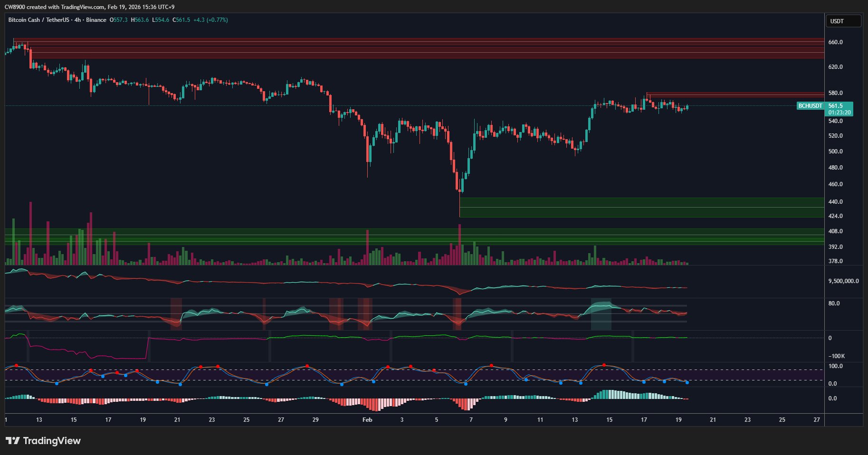This screenshot has height=455, width=868.
Task: Select the 580.0 price axis label
Action: 835,93
